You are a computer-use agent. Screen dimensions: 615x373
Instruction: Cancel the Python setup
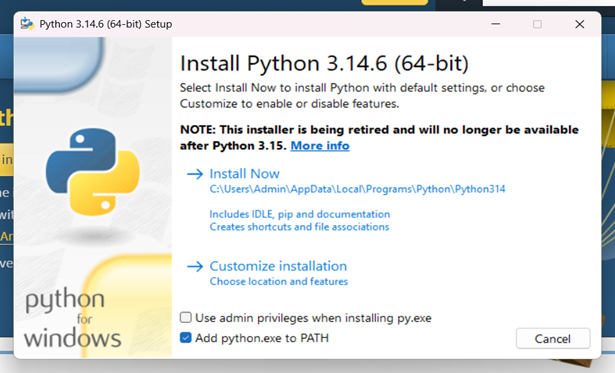point(553,338)
